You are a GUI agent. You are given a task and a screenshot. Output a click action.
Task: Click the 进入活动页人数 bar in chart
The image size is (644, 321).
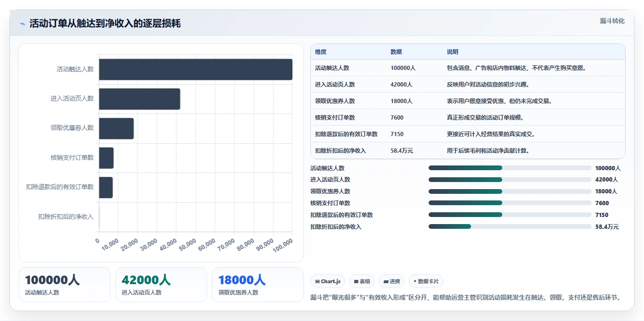[140, 99]
